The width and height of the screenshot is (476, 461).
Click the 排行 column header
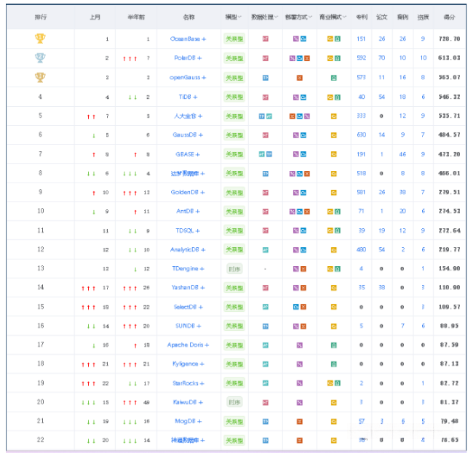click(x=41, y=17)
